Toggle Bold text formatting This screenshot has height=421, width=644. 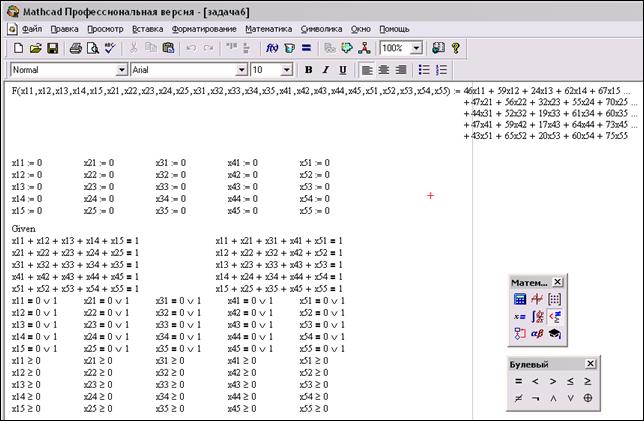click(308, 70)
